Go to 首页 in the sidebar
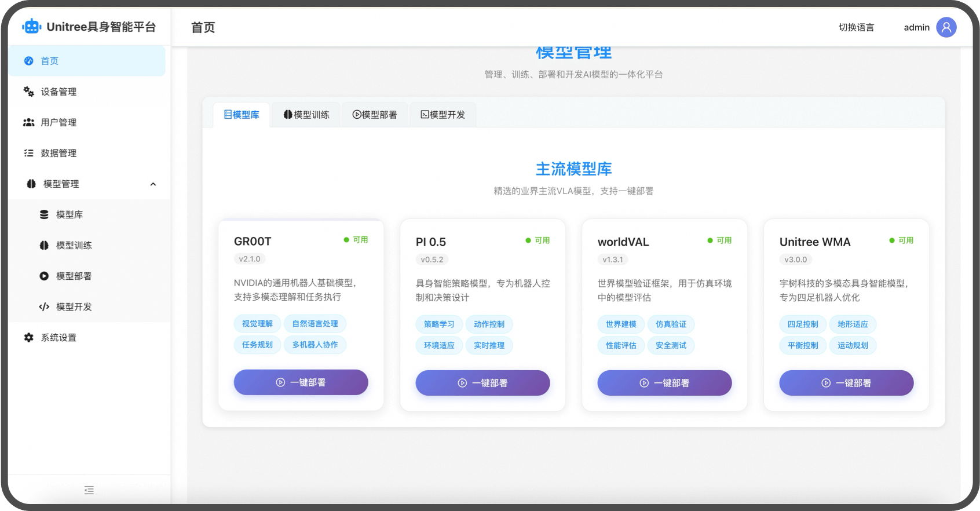The width and height of the screenshot is (980, 511). point(50,61)
